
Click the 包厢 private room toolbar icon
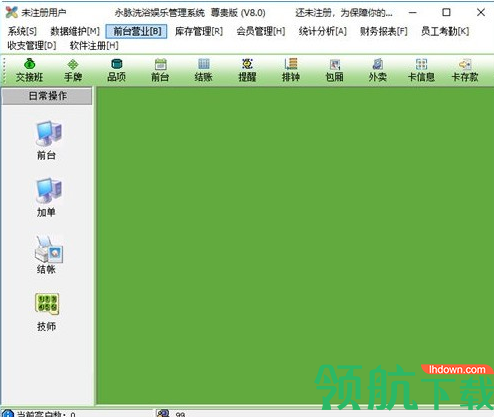334,70
